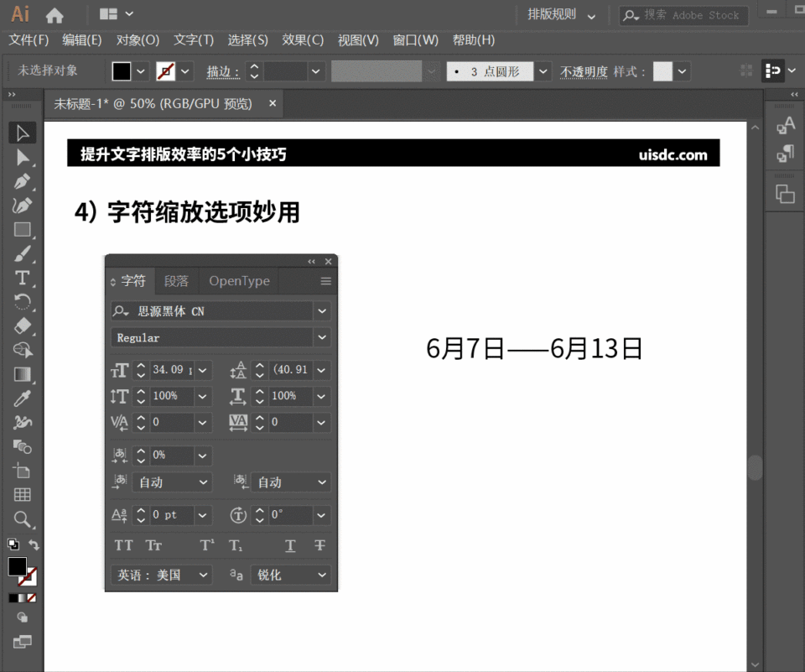Toggle strikethrough formatting
805x672 pixels.
click(x=319, y=544)
